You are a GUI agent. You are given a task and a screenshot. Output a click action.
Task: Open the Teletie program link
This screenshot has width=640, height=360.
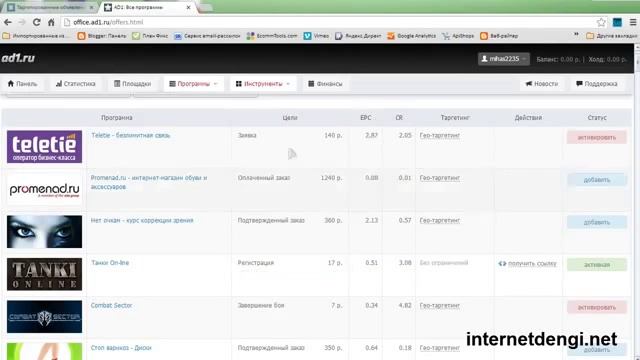pos(131,135)
